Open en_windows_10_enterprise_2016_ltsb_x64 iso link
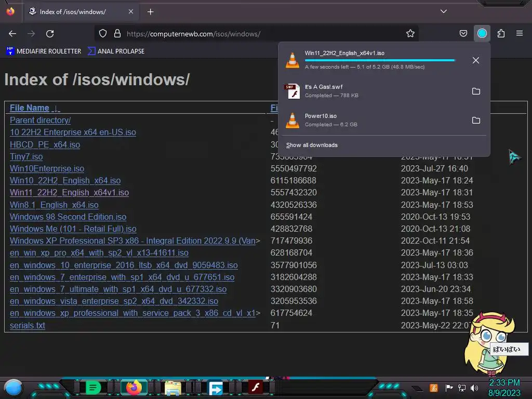 tap(124, 265)
